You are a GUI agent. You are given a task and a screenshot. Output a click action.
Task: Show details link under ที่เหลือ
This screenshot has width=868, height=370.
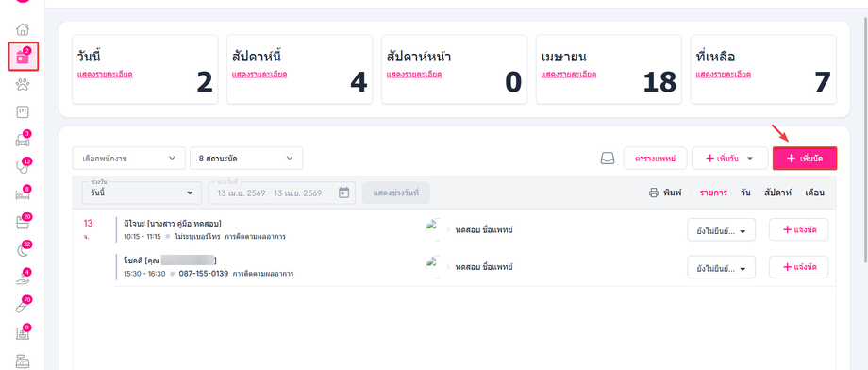coord(724,75)
